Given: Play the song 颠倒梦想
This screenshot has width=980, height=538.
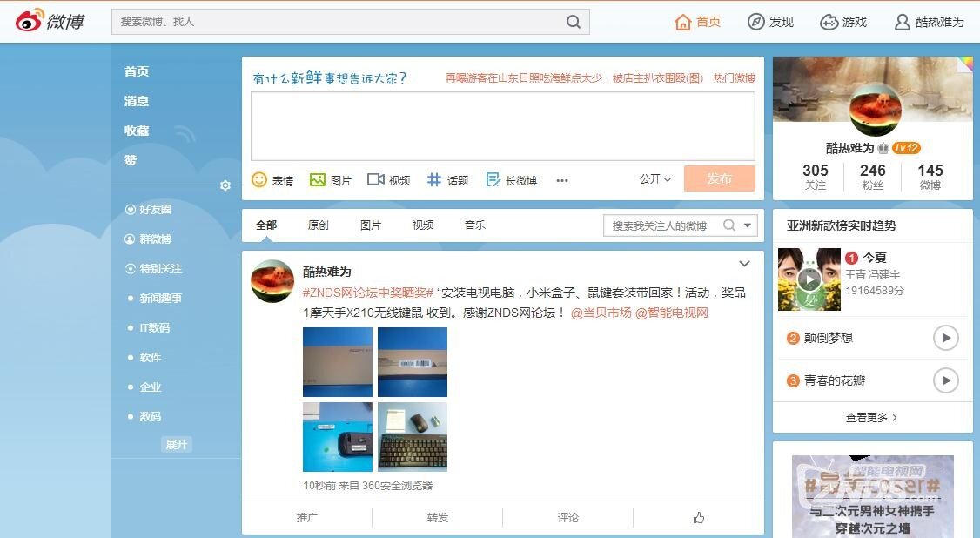Looking at the screenshot, I should point(946,338).
